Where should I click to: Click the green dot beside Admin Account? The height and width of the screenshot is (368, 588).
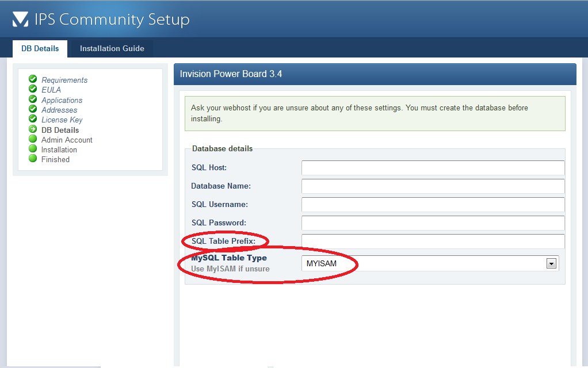(x=33, y=139)
